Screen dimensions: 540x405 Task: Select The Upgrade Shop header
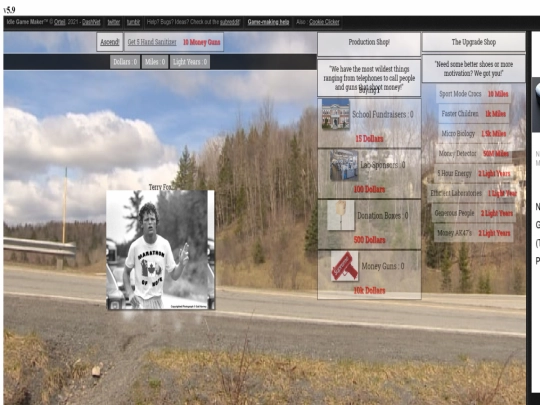tap(474, 42)
